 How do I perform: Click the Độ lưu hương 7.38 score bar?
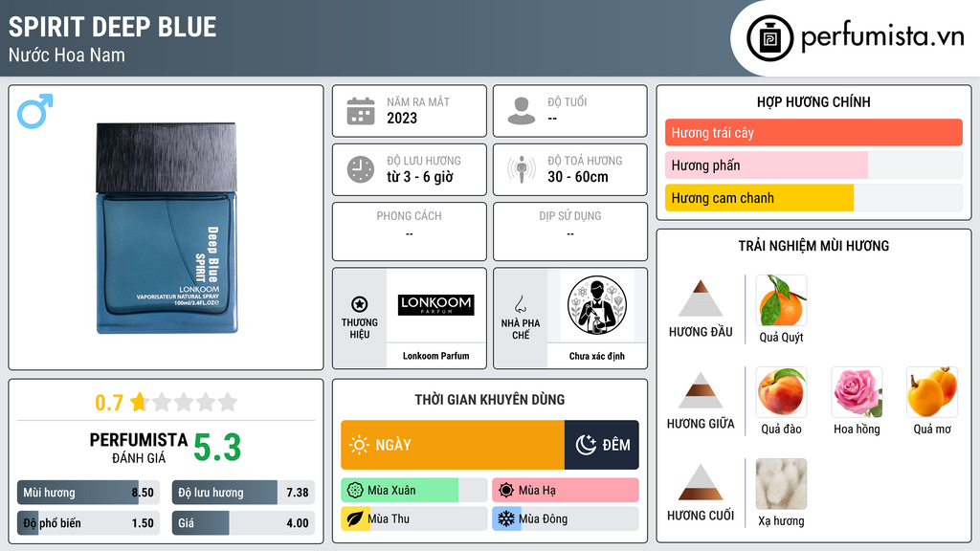(x=243, y=493)
